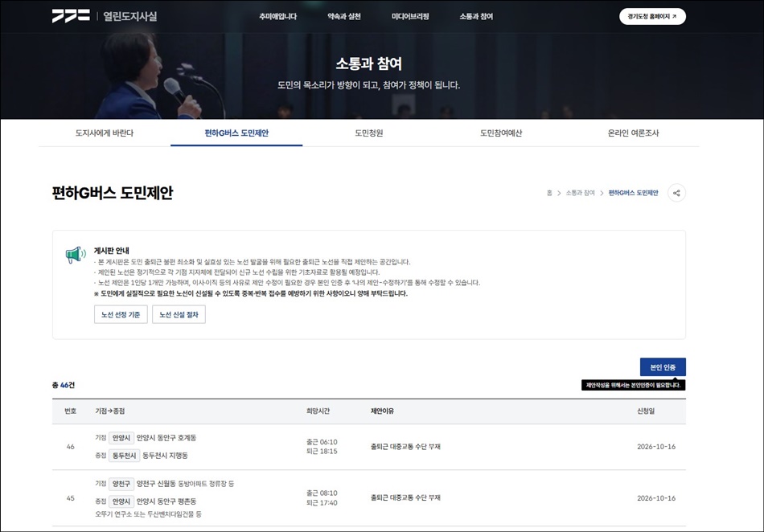The width and height of the screenshot is (764, 532).
Task: Click the share icon beside breadcrumb
Action: [676, 193]
